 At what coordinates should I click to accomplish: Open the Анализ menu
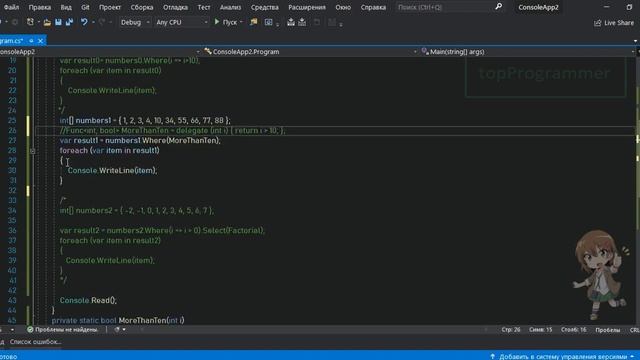tap(230, 7)
